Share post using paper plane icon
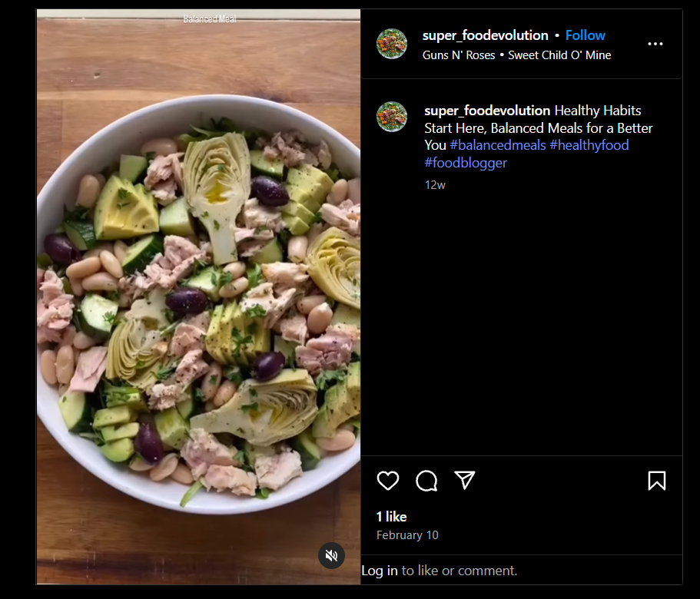This screenshot has width=700, height=599. tap(464, 481)
